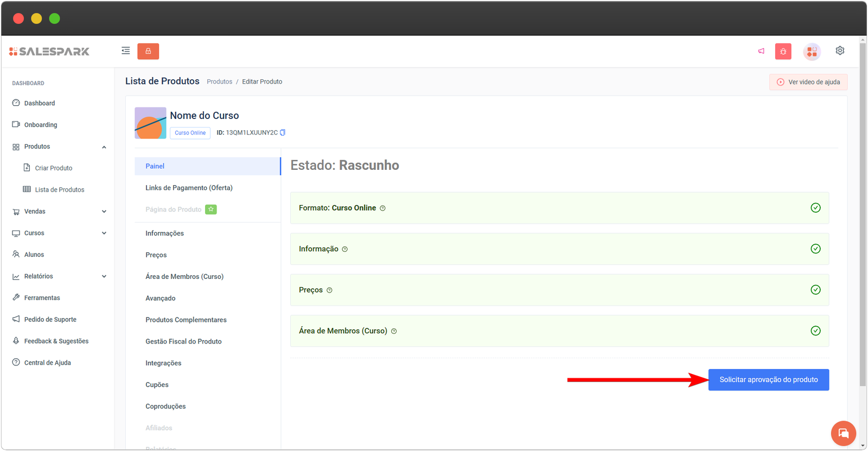Click the Preços status check circle
This screenshot has width=868, height=451.
coord(815,290)
